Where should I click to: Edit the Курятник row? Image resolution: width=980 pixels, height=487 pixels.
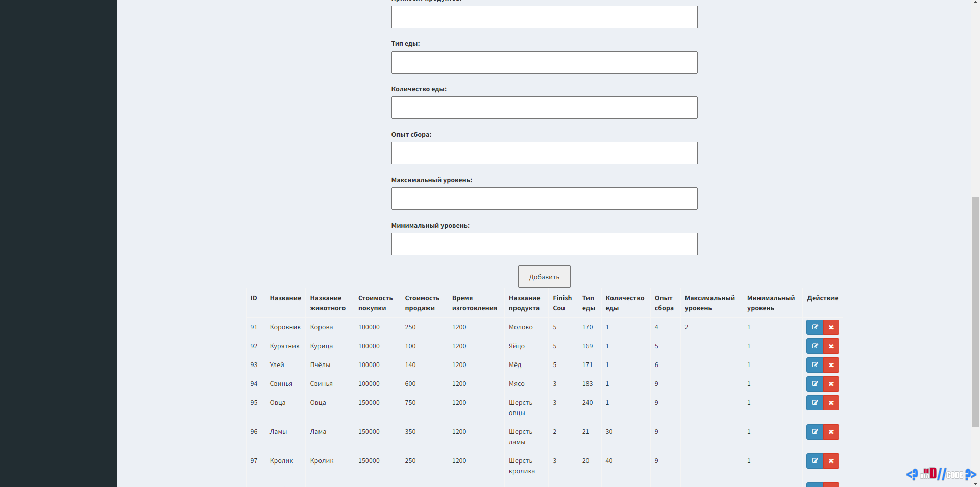point(815,346)
